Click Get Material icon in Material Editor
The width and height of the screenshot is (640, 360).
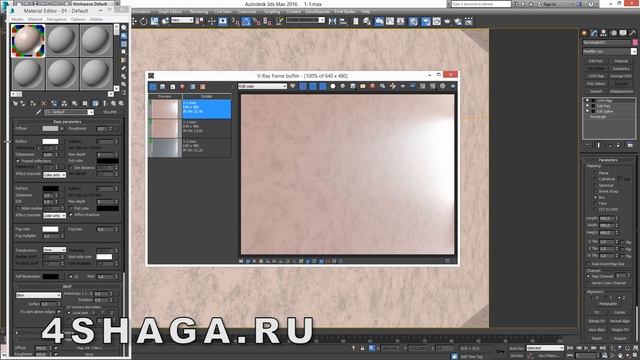click(15, 103)
